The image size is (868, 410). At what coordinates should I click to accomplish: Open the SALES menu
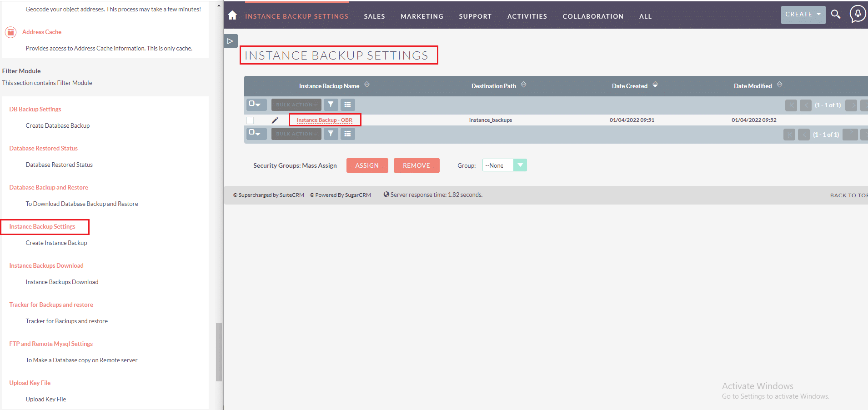[x=374, y=16]
